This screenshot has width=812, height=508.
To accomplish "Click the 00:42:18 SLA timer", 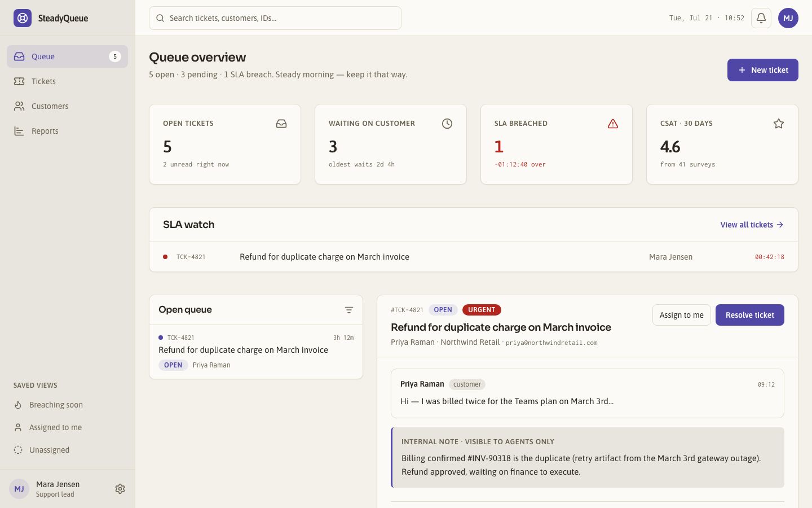I will tap(770, 257).
